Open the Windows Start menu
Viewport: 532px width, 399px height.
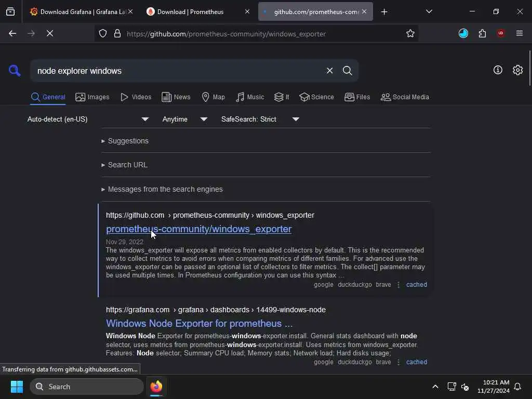click(x=17, y=387)
